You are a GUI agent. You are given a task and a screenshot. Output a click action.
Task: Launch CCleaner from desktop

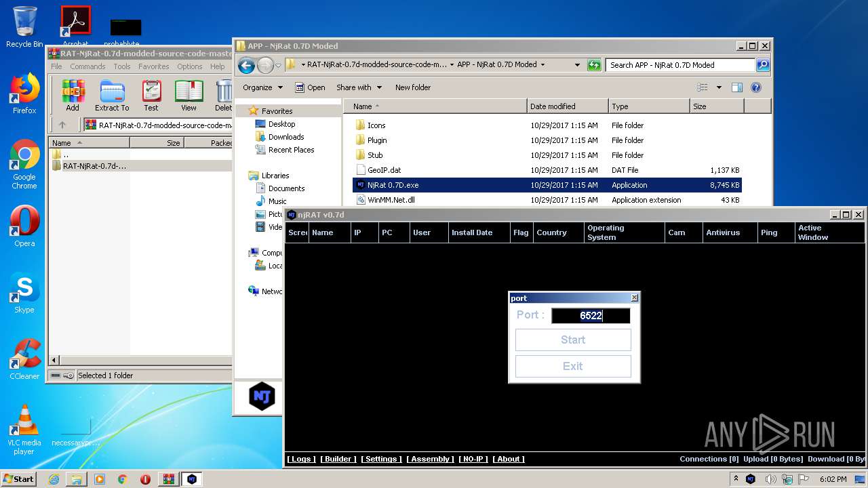point(24,359)
